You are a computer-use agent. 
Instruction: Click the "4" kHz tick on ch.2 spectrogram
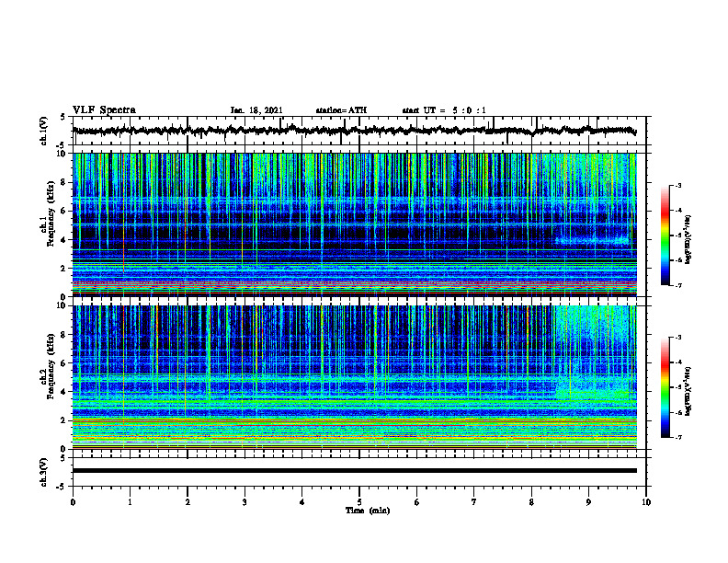(64, 392)
